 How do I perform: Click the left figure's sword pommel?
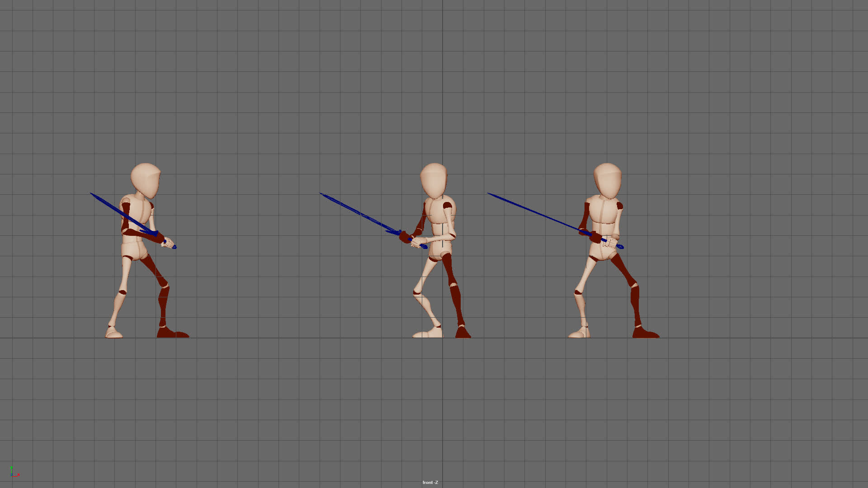click(175, 247)
